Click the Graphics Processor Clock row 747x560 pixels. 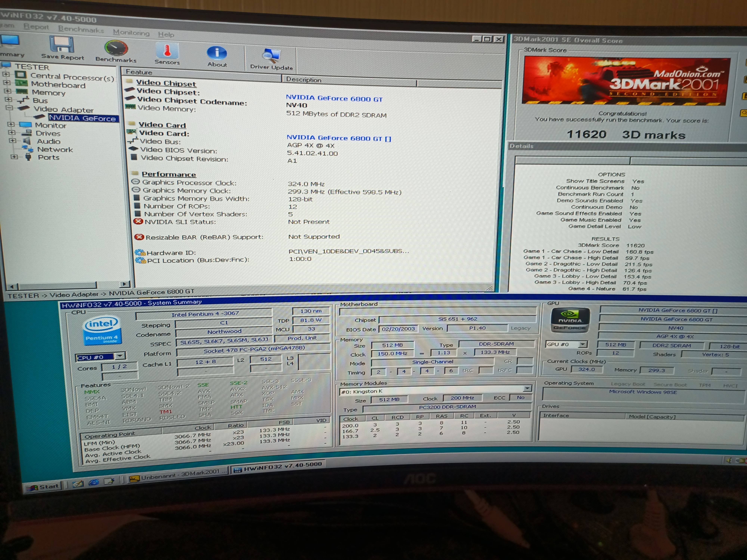coord(228,183)
